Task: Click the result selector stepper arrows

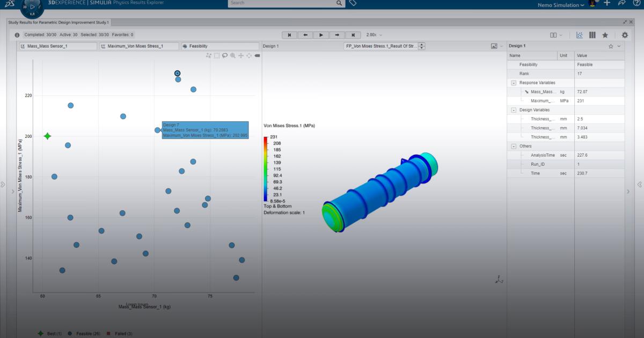Action: coord(421,46)
